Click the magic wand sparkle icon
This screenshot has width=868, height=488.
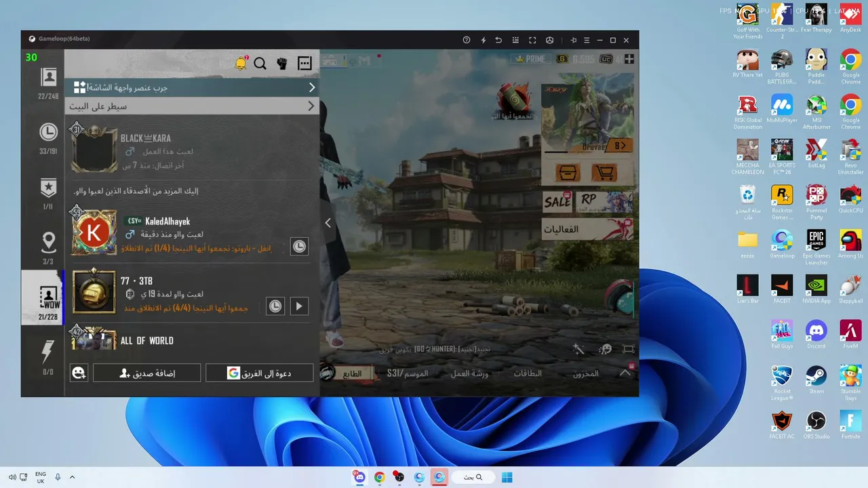[x=578, y=349]
